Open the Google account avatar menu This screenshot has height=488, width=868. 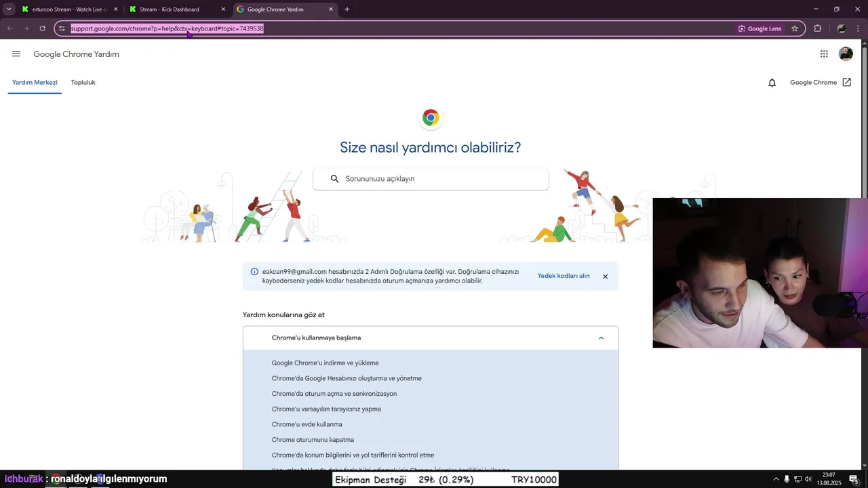[846, 54]
